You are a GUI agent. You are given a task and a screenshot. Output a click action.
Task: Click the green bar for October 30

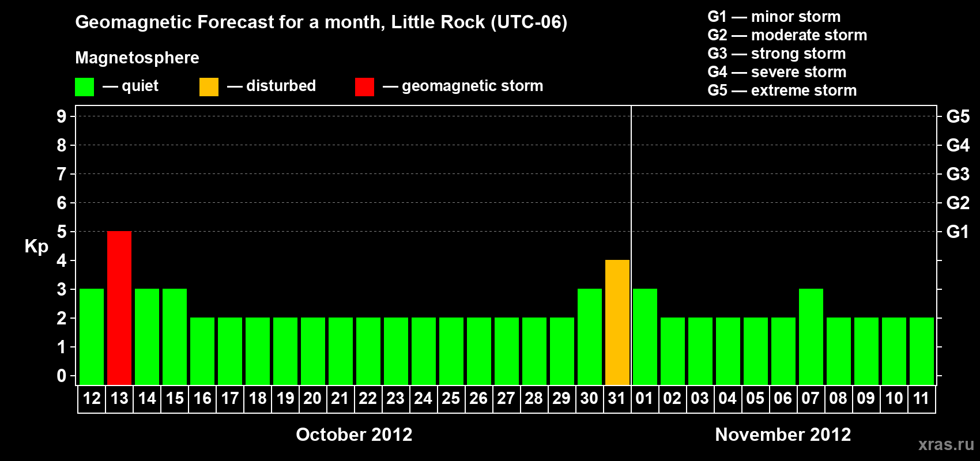click(590, 337)
